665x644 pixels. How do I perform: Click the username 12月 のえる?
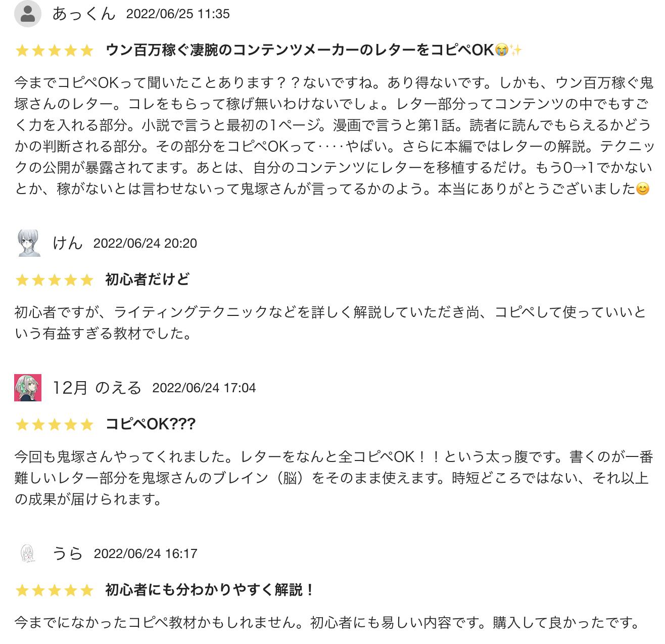(97, 388)
